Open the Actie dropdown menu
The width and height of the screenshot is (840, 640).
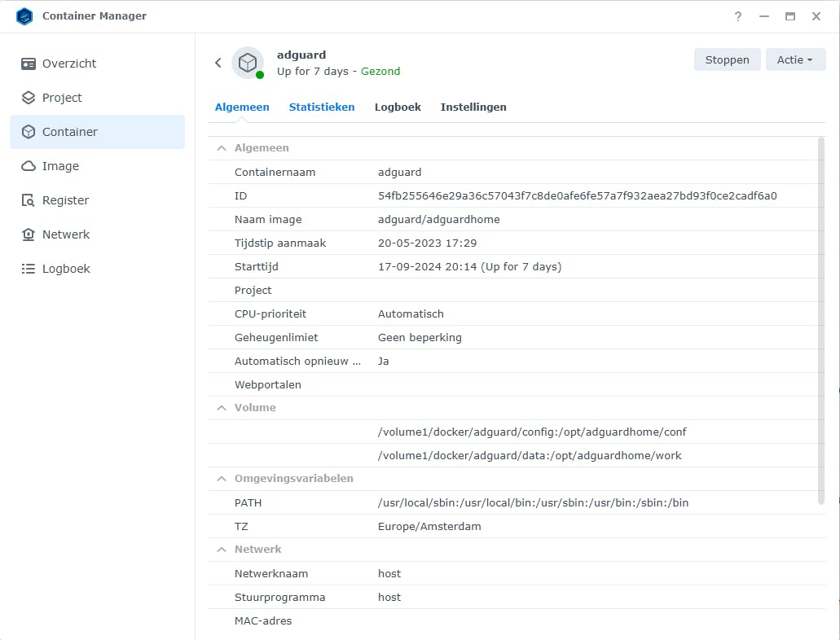[795, 59]
